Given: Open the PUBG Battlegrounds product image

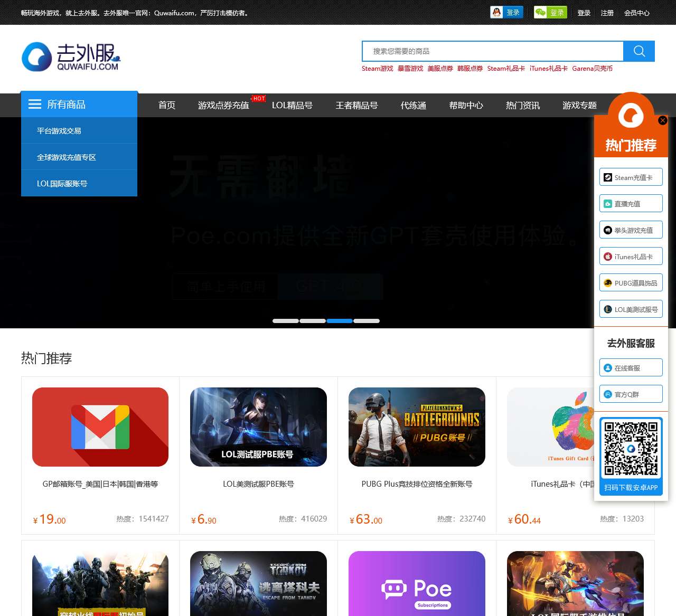Looking at the screenshot, I should pyautogui.click(x=417, y=427).
